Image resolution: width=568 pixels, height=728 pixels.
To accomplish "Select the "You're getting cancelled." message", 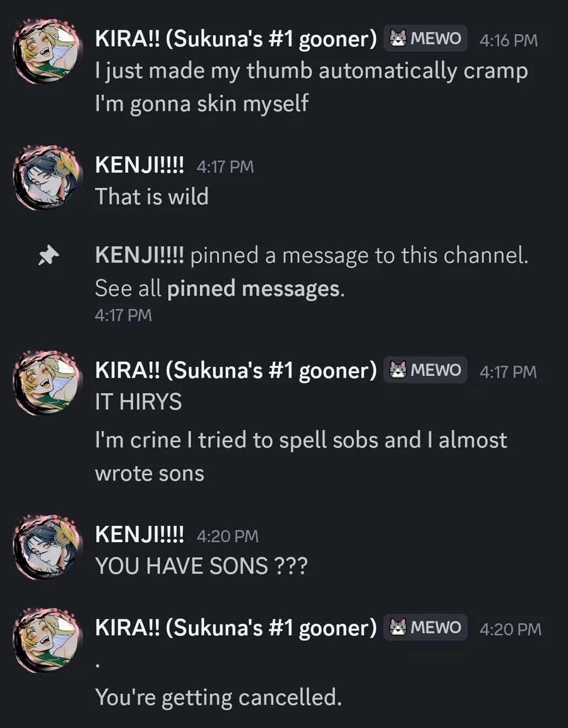I will [x=218, y=697].
